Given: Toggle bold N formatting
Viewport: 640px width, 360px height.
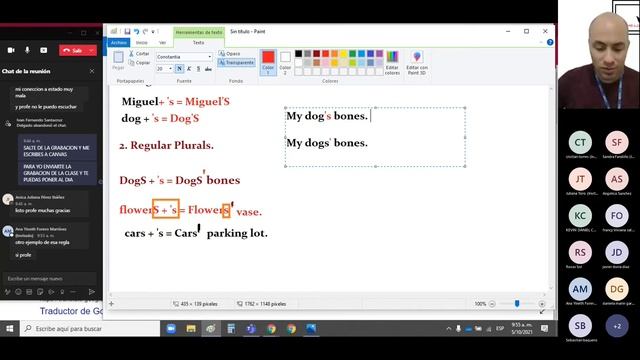Looking at the screenshot, I should tap(179, 69).
